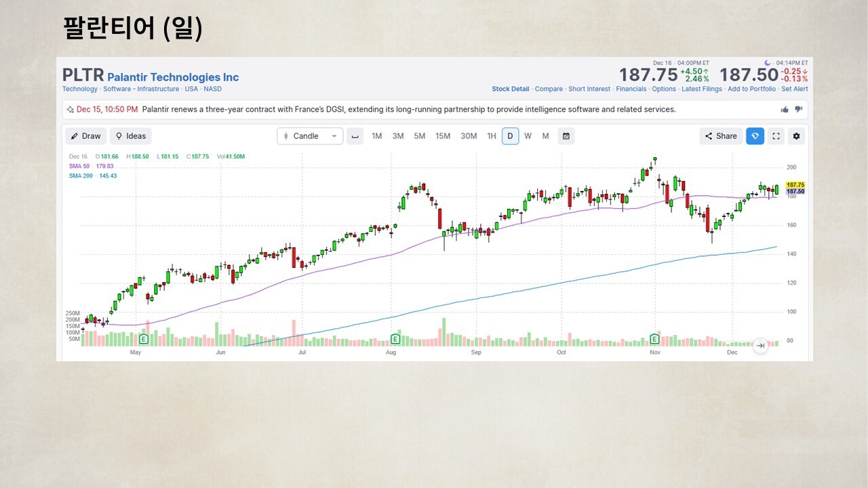
Task: Go to the Financials link
Action: [x=631, y=89]
